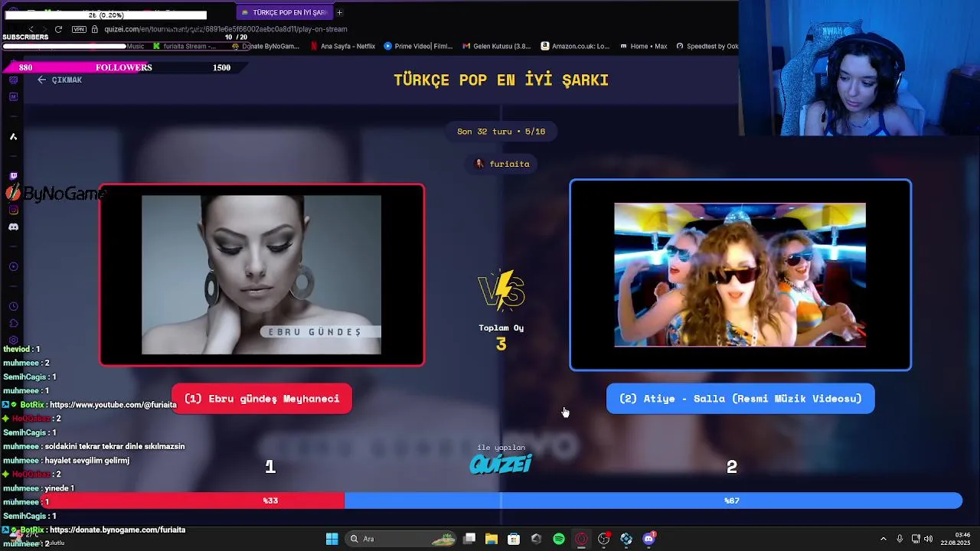Click the Ara taskbar search box
Screen dimensions: 980x551
pos(402,539)
